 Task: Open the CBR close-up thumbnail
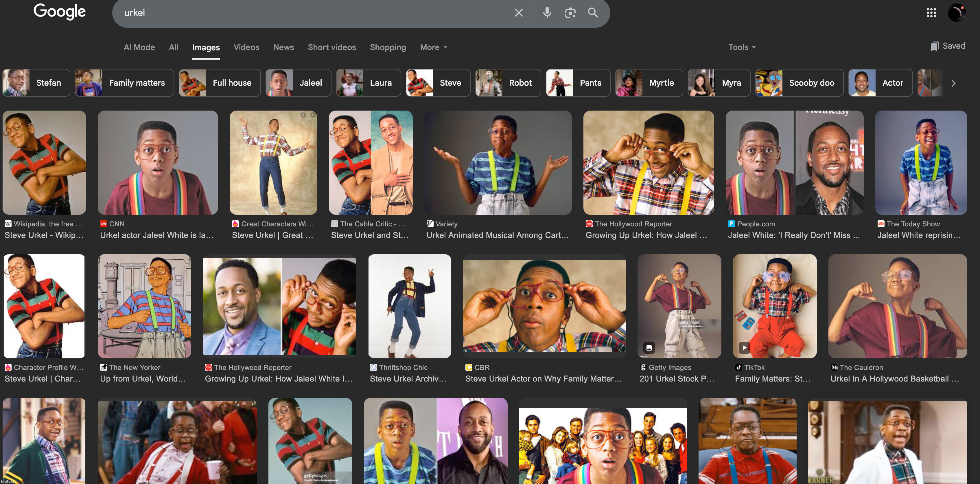(x=544, y=306)
